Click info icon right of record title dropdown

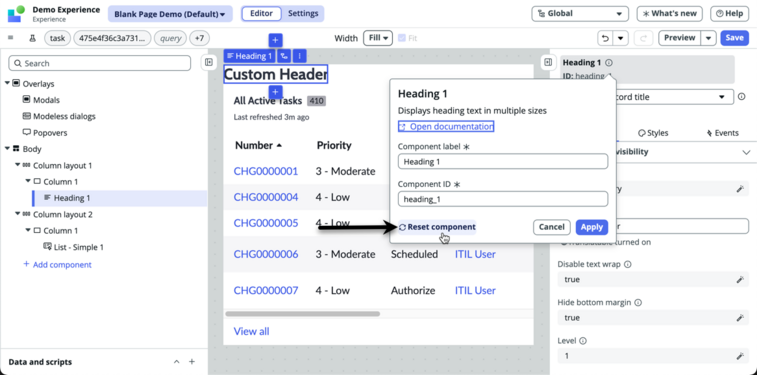click(742, 97)
